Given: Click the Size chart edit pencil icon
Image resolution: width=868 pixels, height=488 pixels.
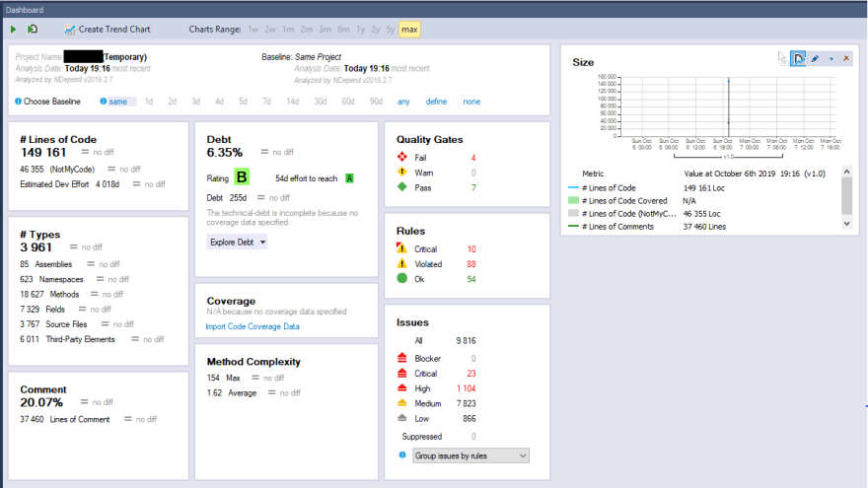Looking at the screenshot, I should 815,58.
